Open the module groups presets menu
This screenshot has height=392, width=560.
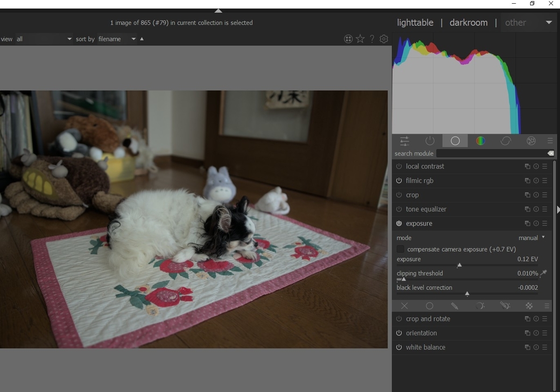(x=550, y=141)
